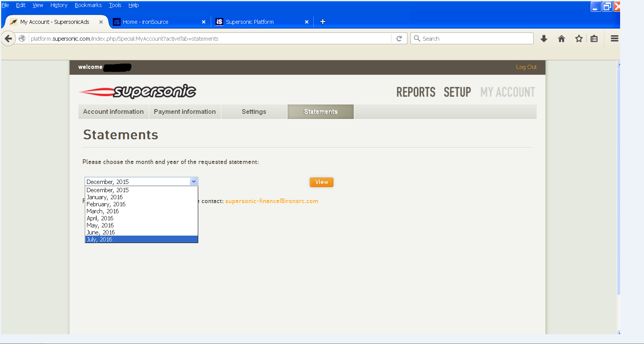Switch to Statements tab

[320, 112]
